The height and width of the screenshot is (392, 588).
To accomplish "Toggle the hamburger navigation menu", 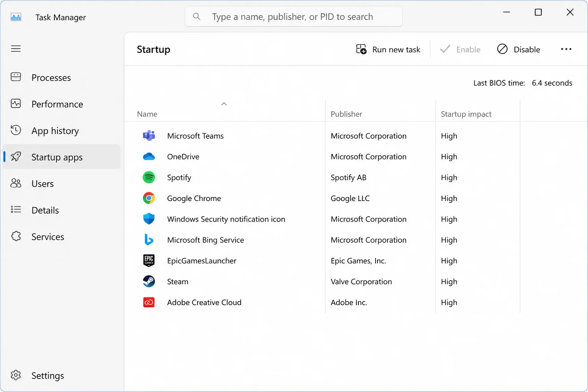I will pyautogui.click(x=16, y=49).
